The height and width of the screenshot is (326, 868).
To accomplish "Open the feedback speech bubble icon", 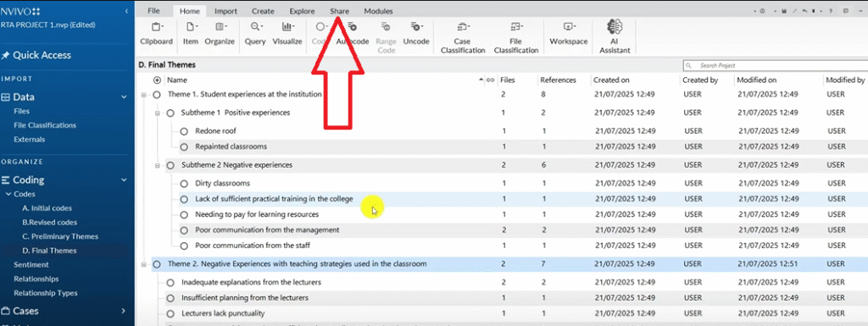I will coord(846,11).
